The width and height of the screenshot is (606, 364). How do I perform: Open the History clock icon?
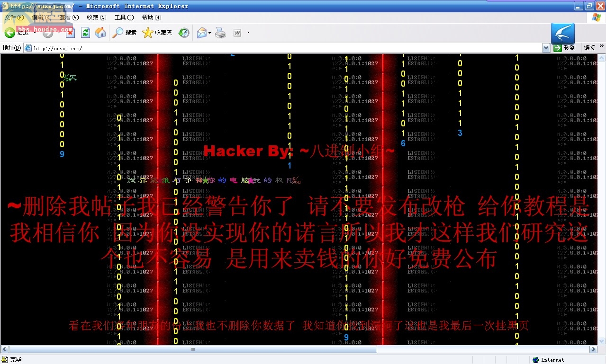184,33
